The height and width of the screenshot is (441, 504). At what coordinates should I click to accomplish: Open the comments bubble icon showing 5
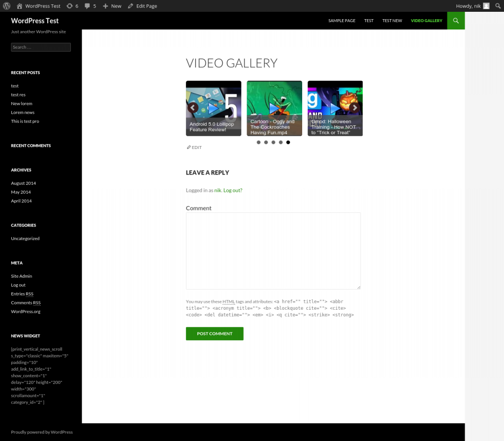[x=90, y=5]
